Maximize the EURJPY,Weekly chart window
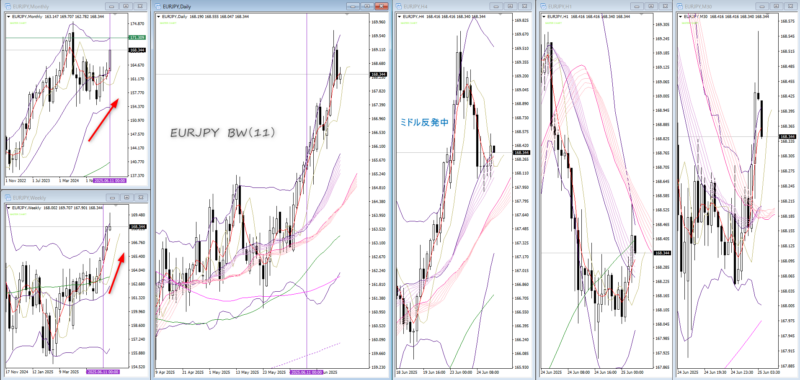The height and width of the screenshot is (380, 800). [126, 197]
